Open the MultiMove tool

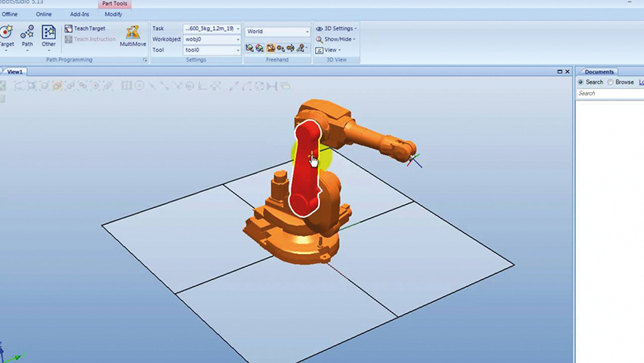[x=133, y=33]
